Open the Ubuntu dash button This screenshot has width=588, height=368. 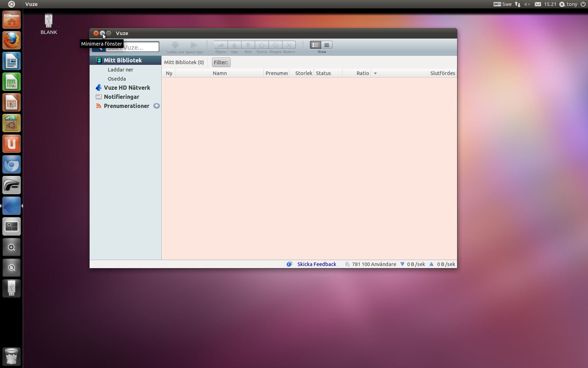[x=11, y=4]
